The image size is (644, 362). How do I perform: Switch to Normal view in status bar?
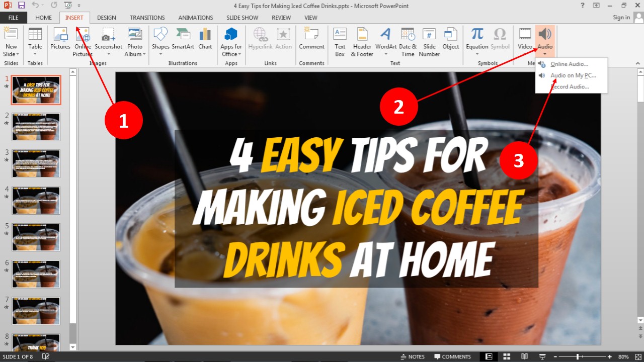489,356
